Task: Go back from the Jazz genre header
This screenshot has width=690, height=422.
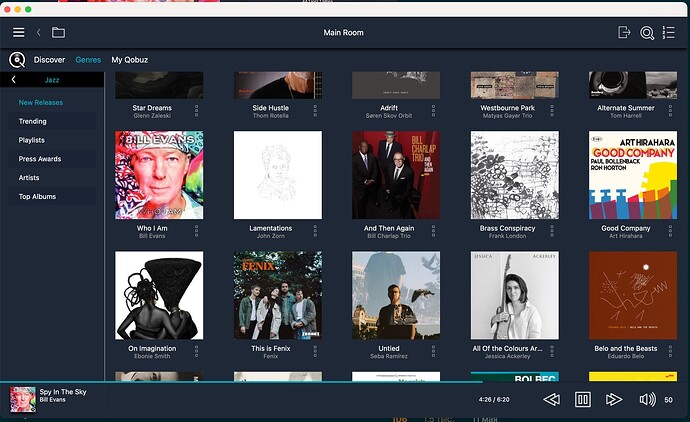Action: tap(14, 80)
